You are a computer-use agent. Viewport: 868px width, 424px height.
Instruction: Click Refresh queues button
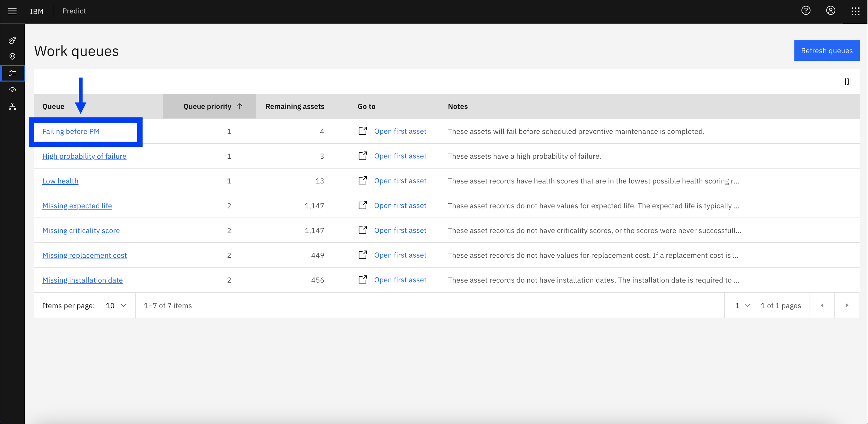pos(826,50)
